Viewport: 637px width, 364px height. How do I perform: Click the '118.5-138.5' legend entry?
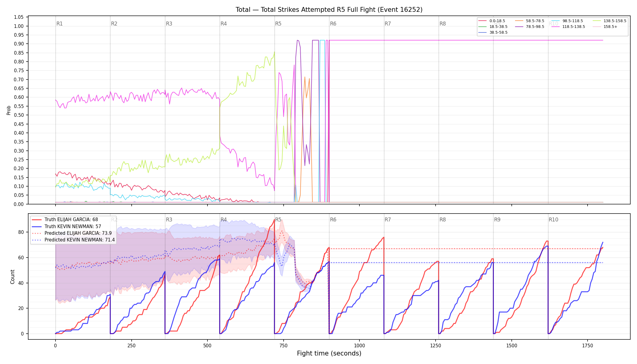point(568,27)
